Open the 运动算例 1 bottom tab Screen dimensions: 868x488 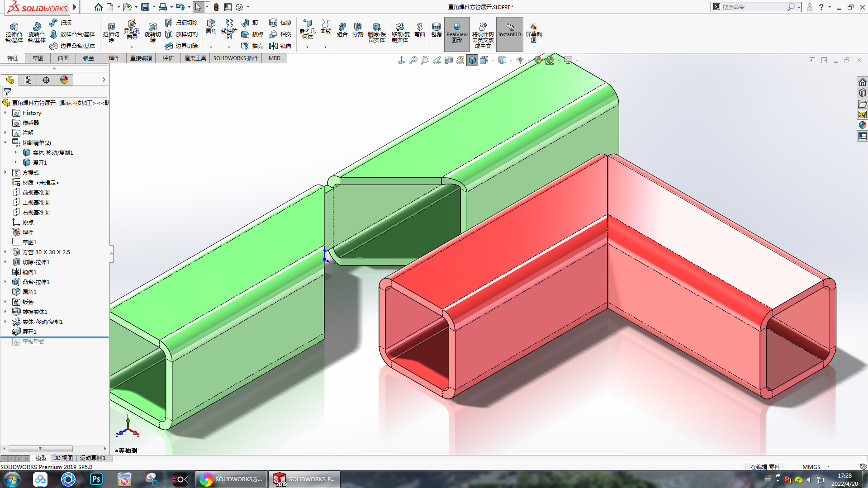click(93, 458)
